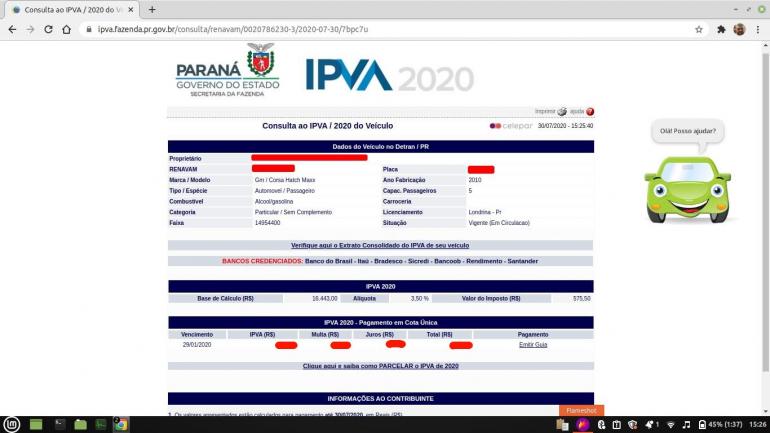The width and height of the screenshot is (770, 433).
Task: Close the Consulta ao IPVA tab
Action: coord(131,9)
